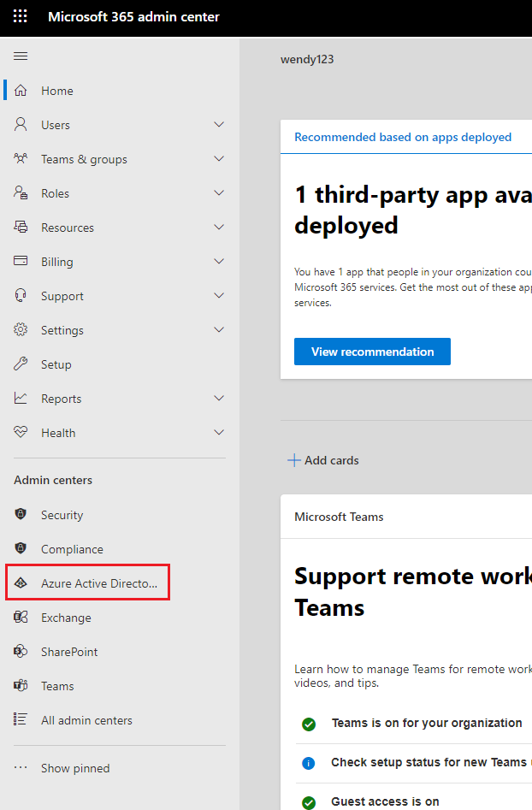Click Teams is on for your organization
The image size is (532, 810).
click(427, 724)
